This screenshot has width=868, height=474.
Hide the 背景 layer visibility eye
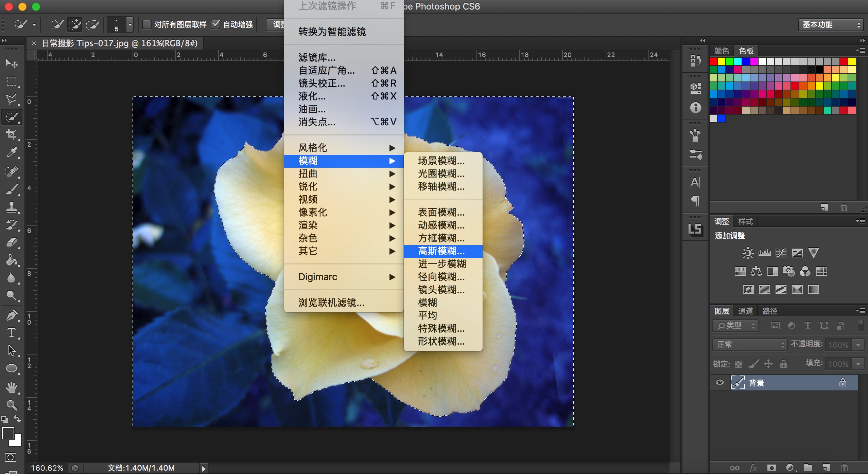click(719, 383)
